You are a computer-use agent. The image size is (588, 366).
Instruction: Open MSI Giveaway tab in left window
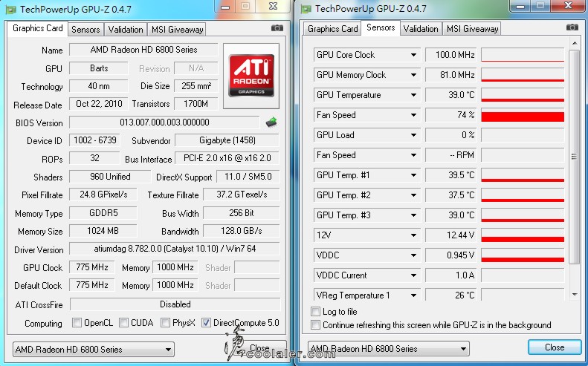(177, 30)
